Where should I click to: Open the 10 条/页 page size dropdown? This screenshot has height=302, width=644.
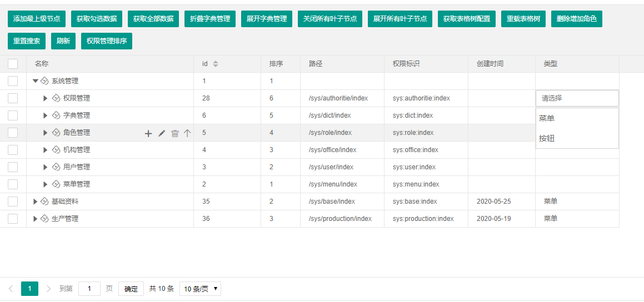pyautogui.click(x=200, y=289)
